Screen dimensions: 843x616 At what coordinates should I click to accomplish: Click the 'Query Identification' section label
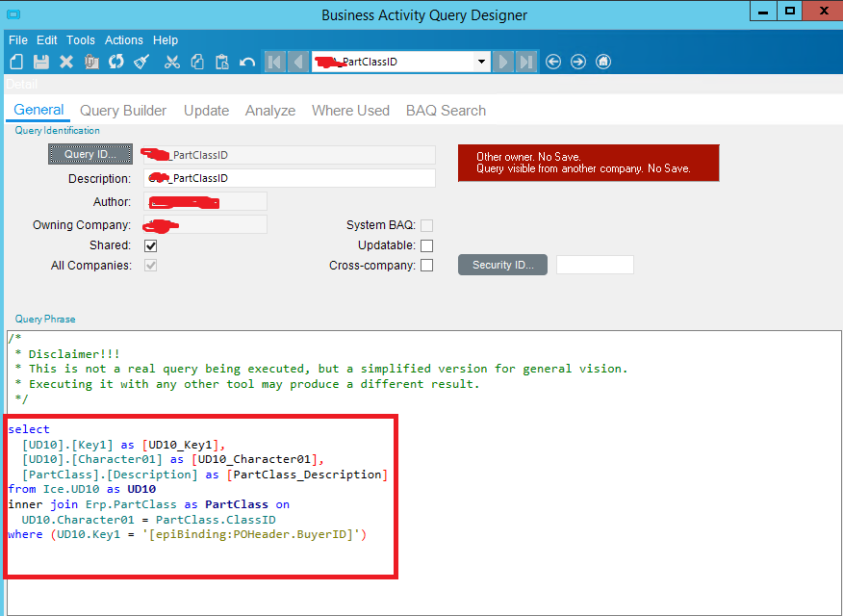click(57, 131)
